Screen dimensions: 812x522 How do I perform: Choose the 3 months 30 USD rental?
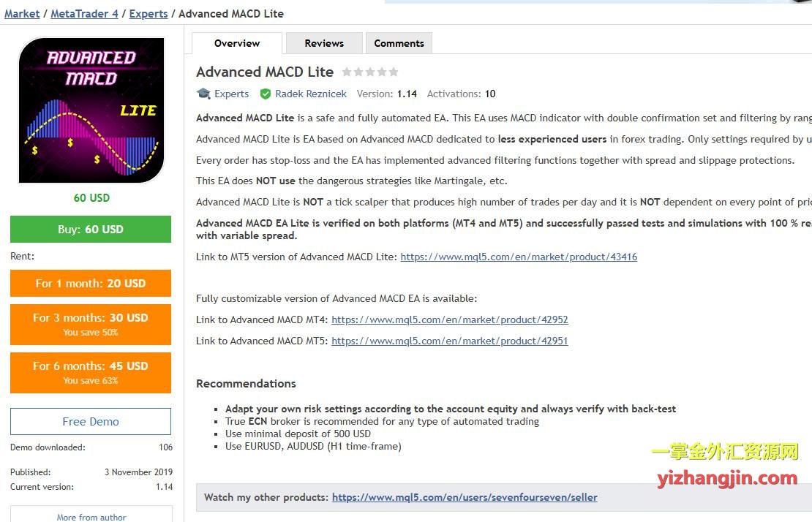[91, 324]
